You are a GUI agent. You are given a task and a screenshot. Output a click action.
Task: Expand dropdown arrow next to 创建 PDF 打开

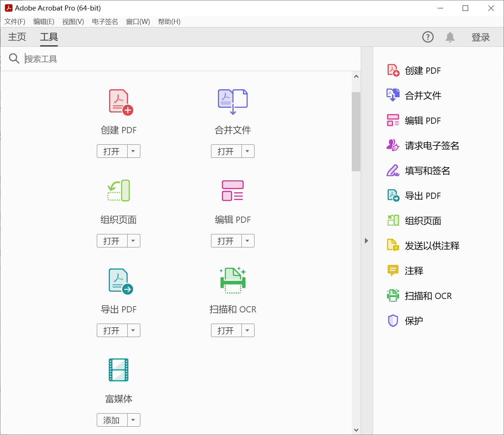[x=133, y=151]
